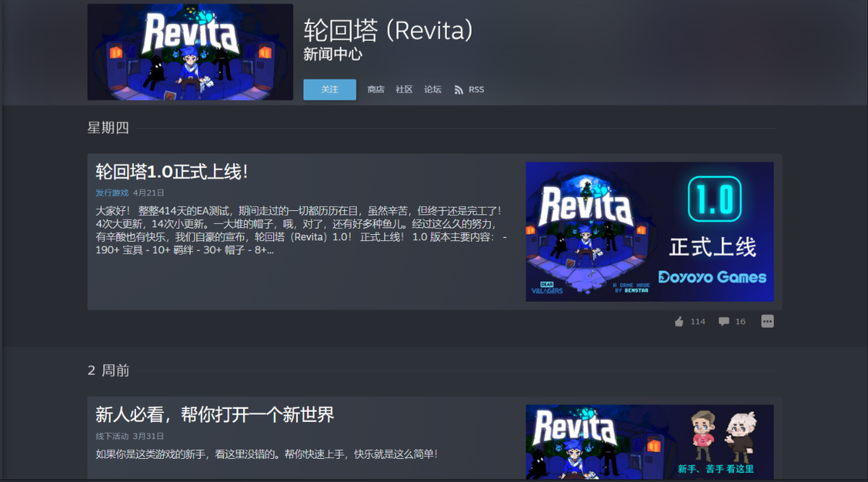Click the 新闻中心 news hub heading

[x=333, y=54]
